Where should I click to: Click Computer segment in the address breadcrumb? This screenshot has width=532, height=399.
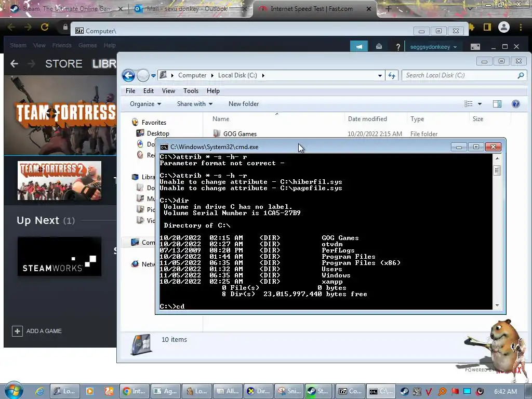point(192,75)
